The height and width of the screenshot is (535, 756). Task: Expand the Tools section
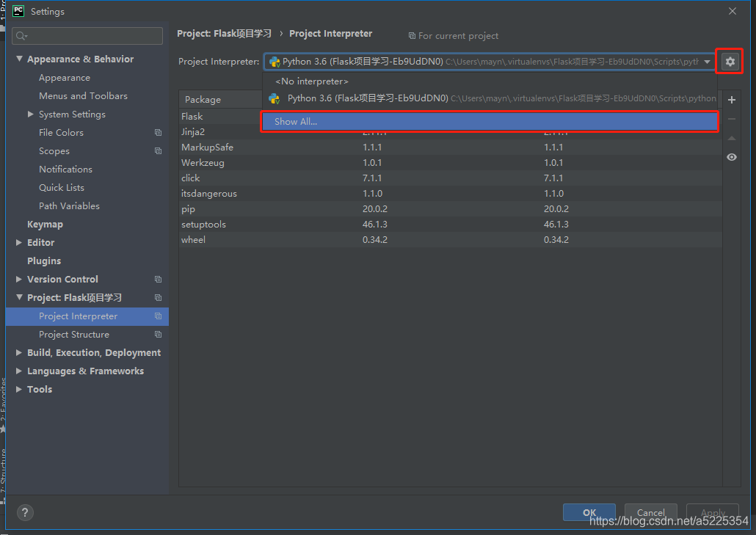click(x=19, y=390)
